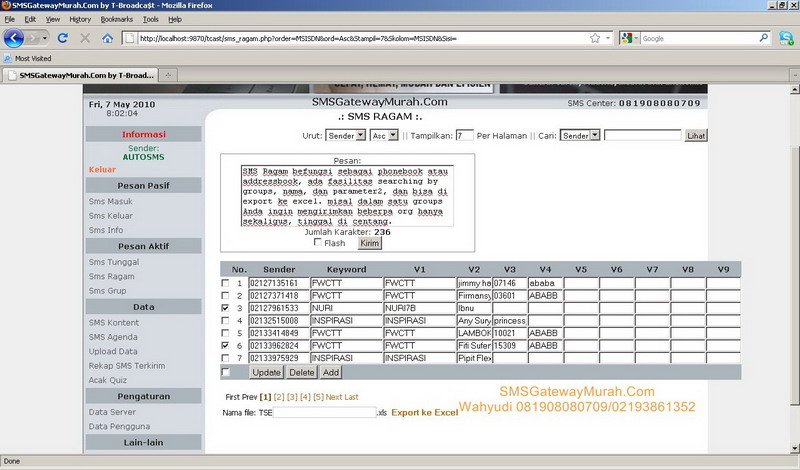Screen dimensions: 800x470
Task: Click the Pesan message text area
Action: (347, 196)
